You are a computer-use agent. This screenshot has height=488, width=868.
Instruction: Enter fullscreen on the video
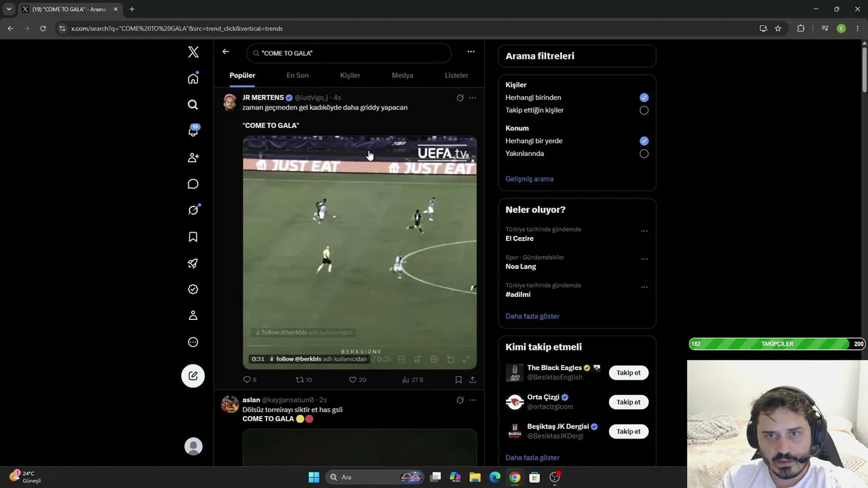467,359
